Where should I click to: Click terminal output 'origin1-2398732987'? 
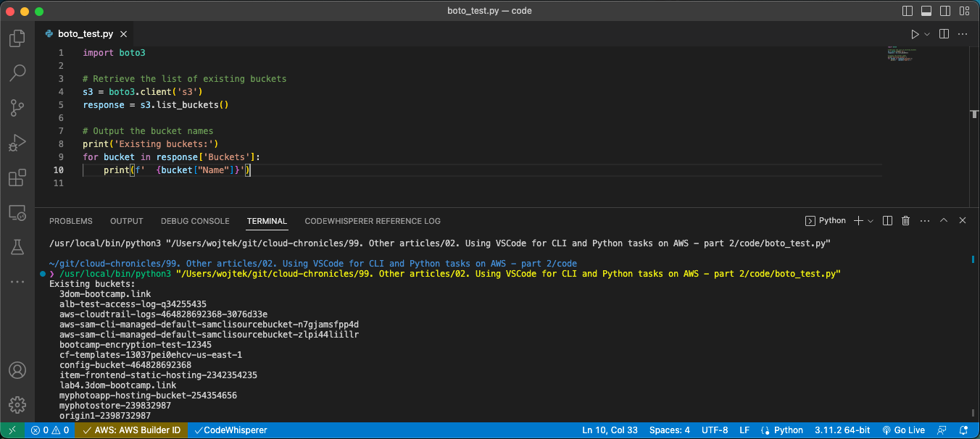[x=104, y=416]
